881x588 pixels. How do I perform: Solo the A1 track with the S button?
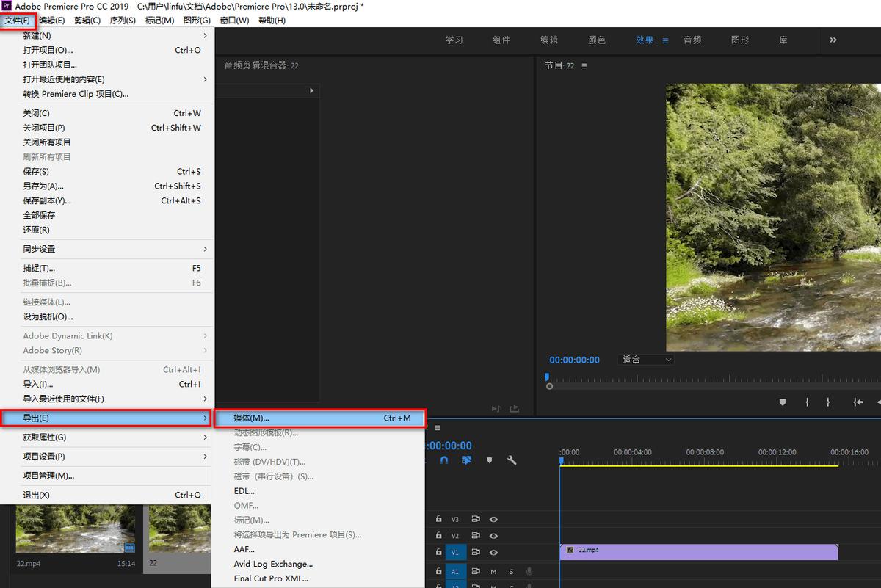[x=511, y=572]
